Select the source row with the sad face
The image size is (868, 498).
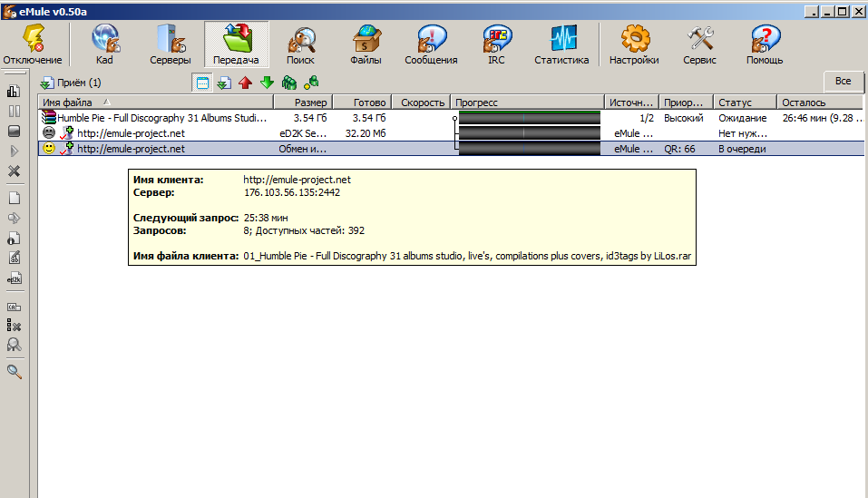point(451,133)
